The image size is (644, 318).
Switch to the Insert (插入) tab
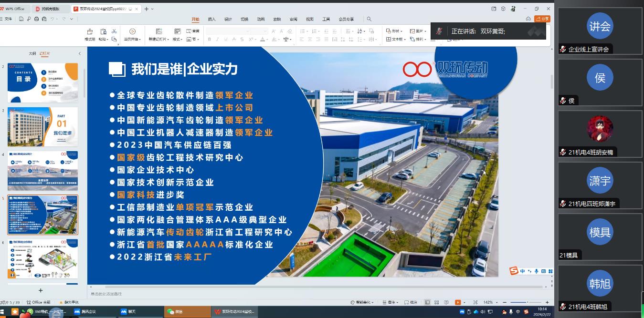[211, 19]
